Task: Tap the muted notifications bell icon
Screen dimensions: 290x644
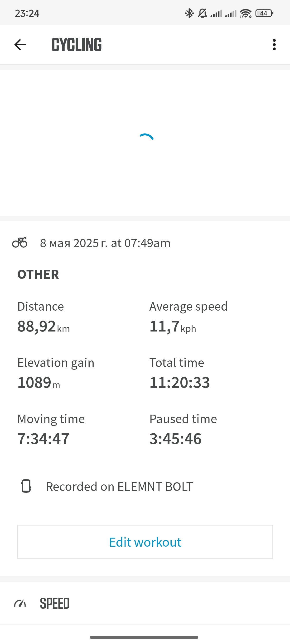Action: (203, 13)
